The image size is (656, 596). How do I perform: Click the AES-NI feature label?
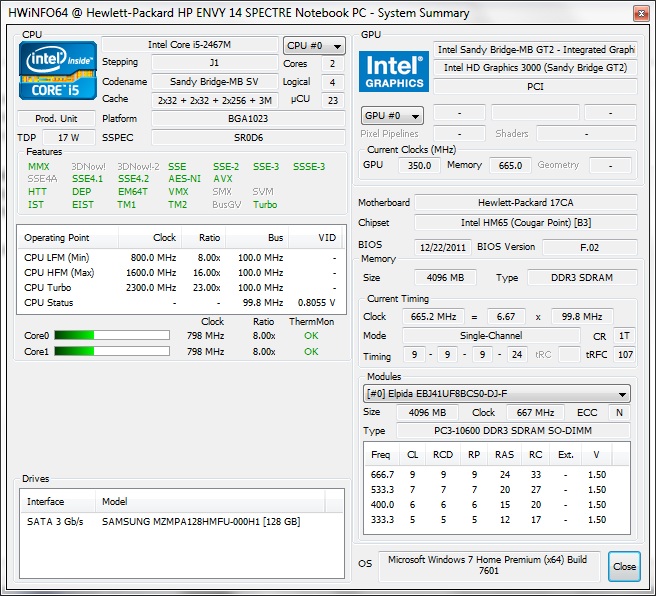184,179
